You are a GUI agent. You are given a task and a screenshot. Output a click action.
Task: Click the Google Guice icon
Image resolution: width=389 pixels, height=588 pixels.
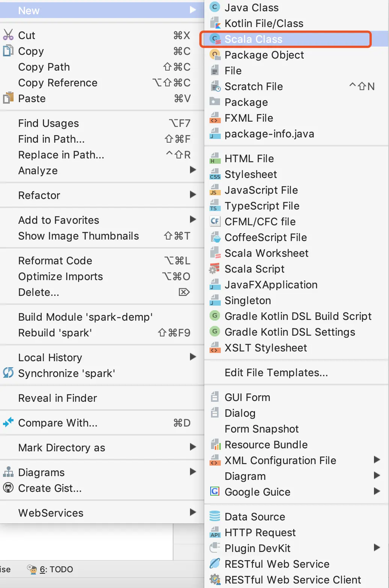click(215, 492)
